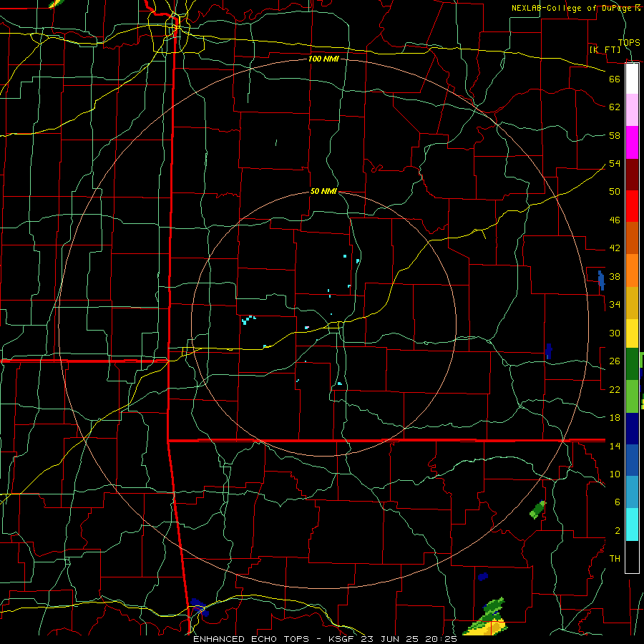Click the K FT units label
The width and height of the screenshot is (644, 644).
[x=605, y=49]
